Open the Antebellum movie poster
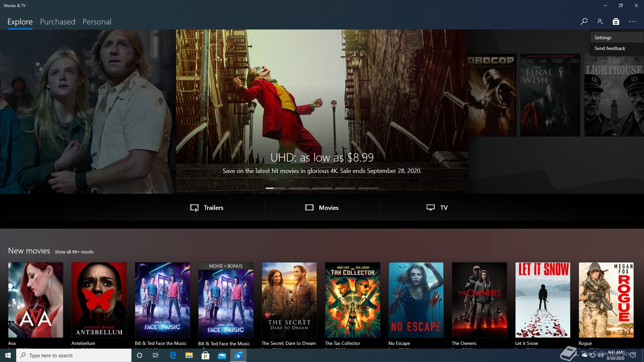644x362 pixels. point(99,300)
